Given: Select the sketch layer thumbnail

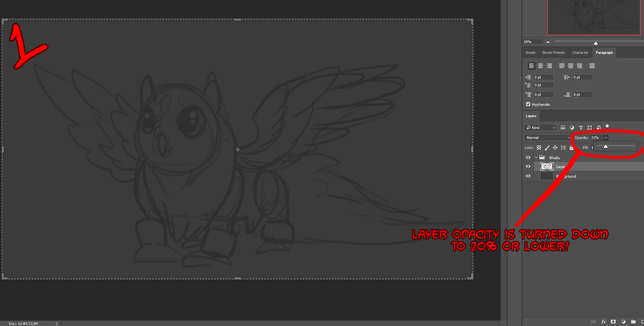Looking at the screenshot, I should coord(546,167).
